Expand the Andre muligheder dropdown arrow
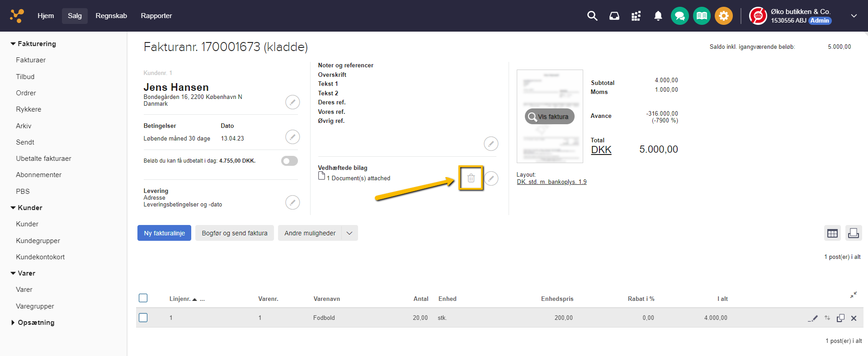868x356 pixels. click(349, 233)
